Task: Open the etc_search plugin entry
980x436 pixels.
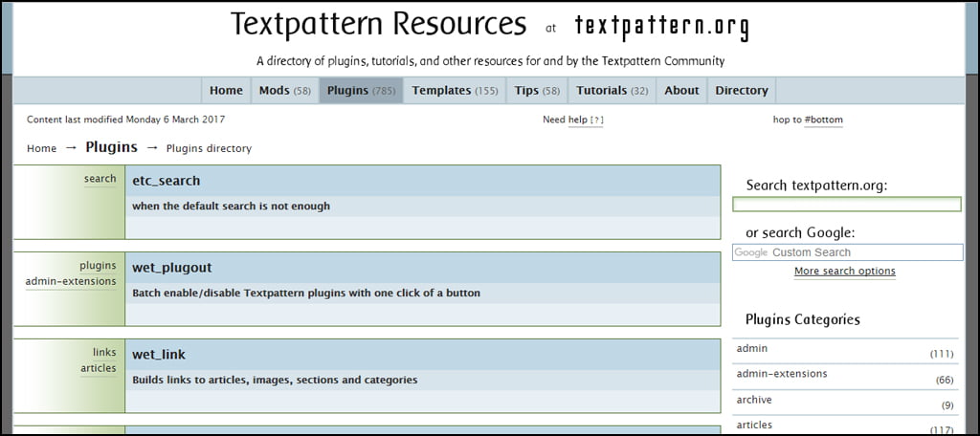Action: click(x=167, y=181)
